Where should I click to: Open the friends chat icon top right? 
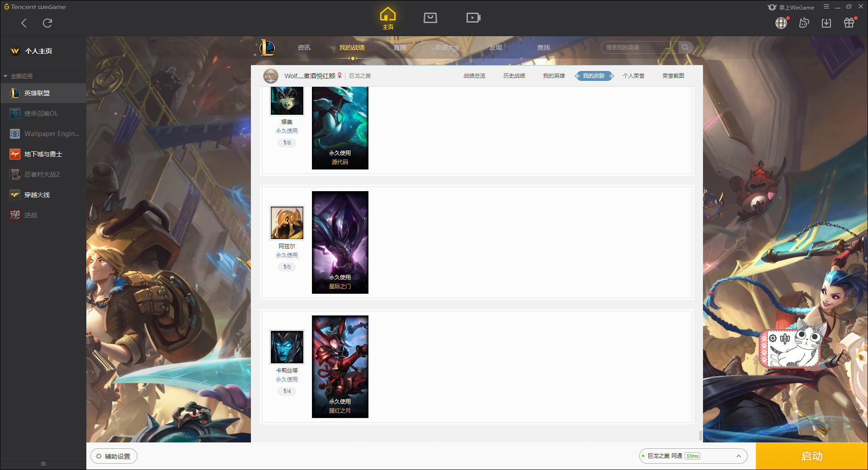[x=804, y=23]
